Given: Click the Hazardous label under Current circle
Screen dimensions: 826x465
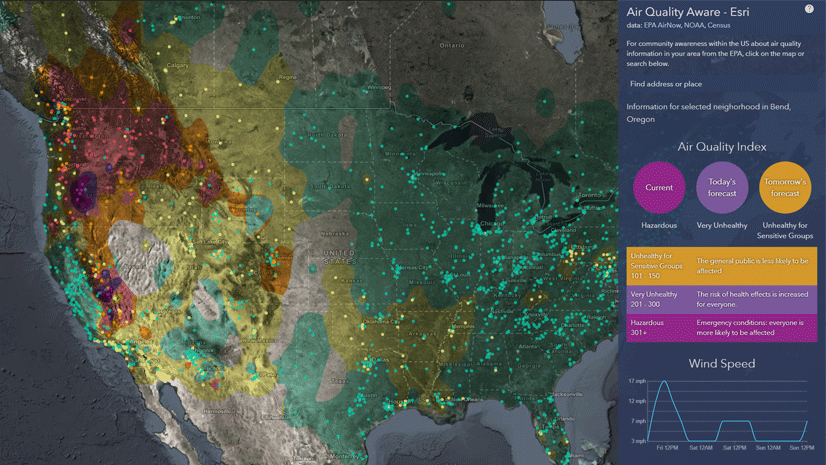Looking at the screenshot, I should click(x=659, y=225).
